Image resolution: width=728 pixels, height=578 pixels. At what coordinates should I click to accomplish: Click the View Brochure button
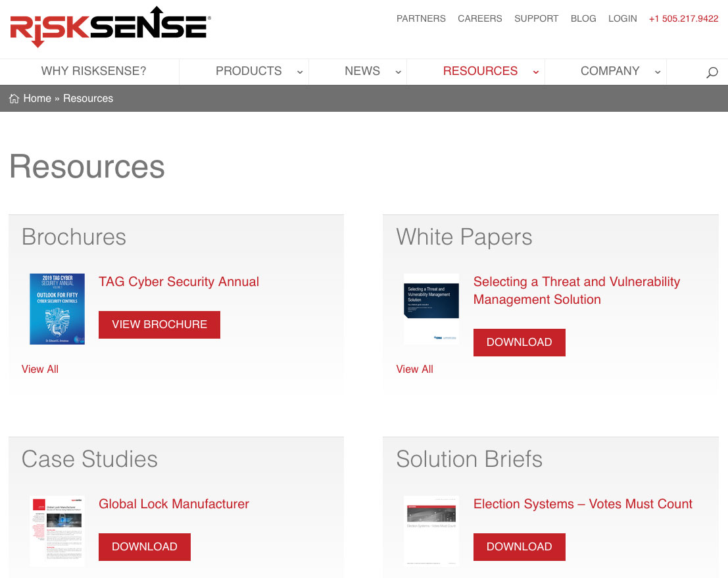coord(159,325)
